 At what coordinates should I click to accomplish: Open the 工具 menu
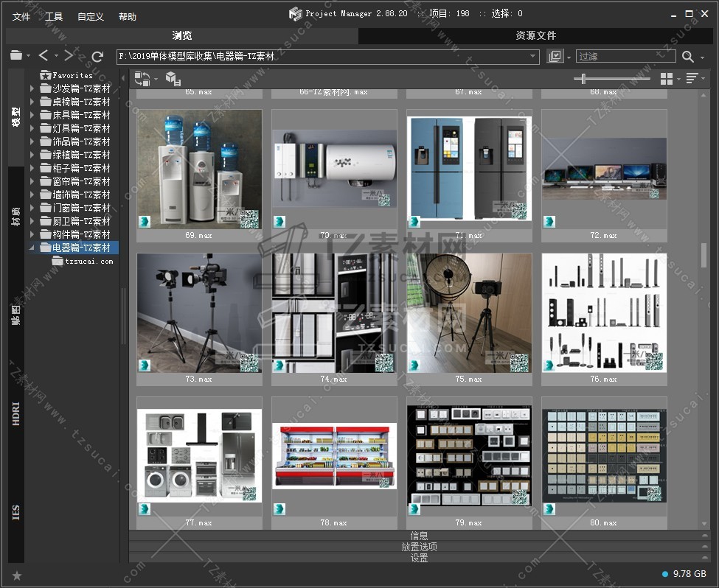tap(54, 17)
